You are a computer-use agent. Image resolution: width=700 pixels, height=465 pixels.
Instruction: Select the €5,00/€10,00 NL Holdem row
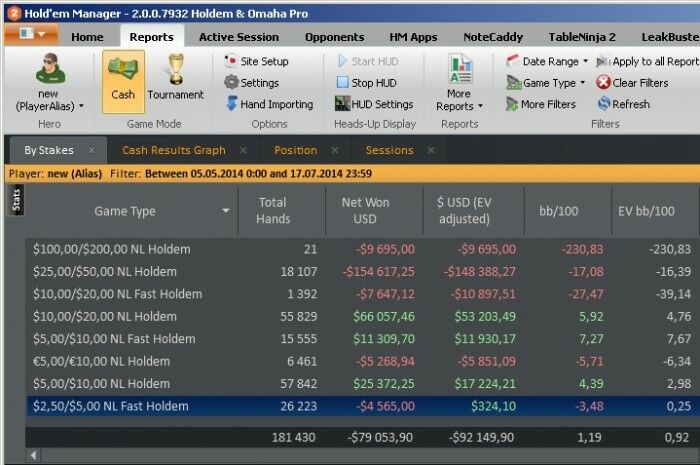pos(362,361)
